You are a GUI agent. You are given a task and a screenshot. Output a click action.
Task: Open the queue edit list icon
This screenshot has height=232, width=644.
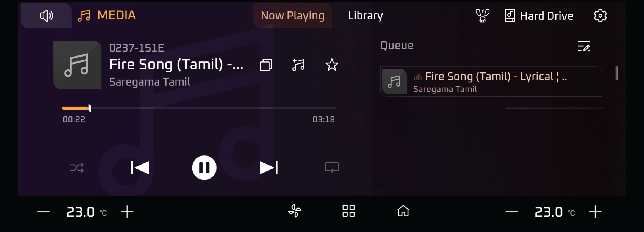584,46
